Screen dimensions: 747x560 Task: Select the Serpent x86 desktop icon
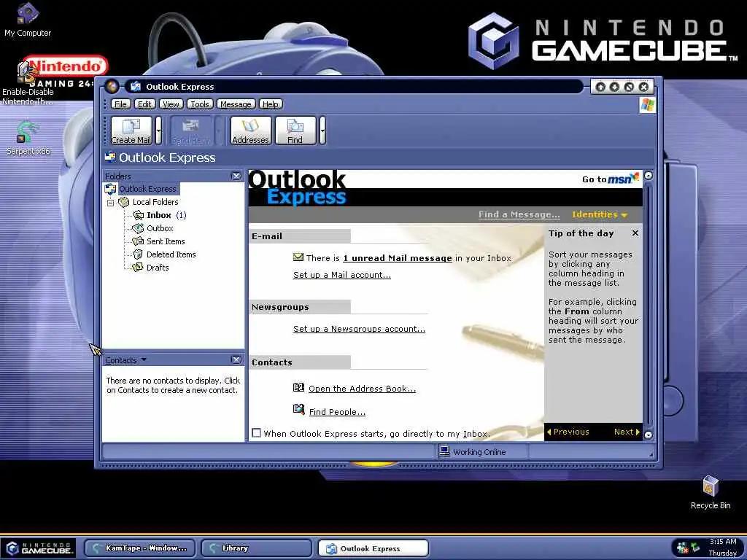(28, 139)
